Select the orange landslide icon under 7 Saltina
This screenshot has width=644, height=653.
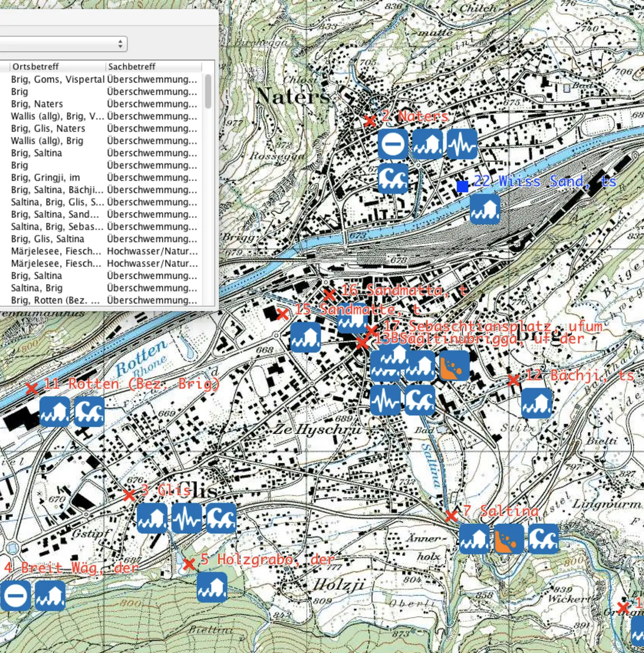tap(509, 538)
